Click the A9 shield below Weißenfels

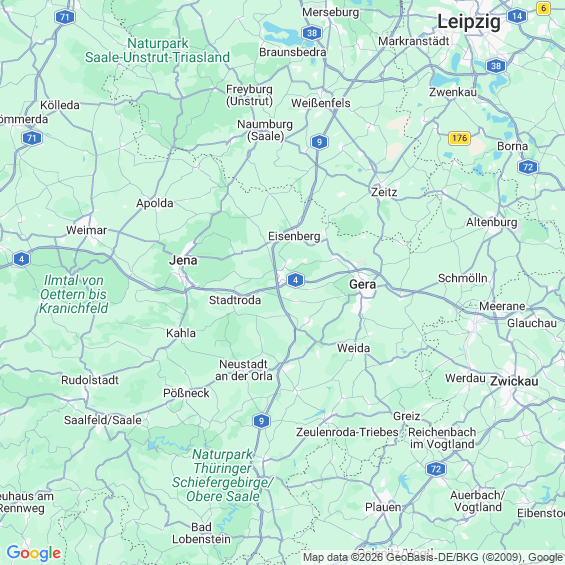319,142
